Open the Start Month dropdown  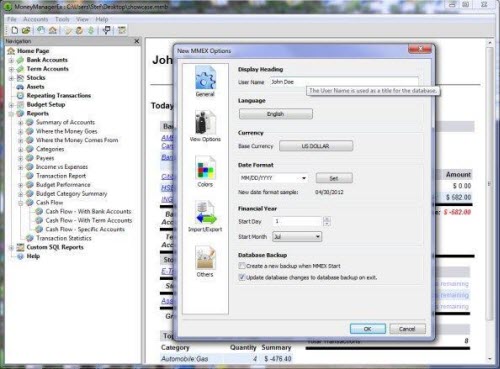pos(297,237)
